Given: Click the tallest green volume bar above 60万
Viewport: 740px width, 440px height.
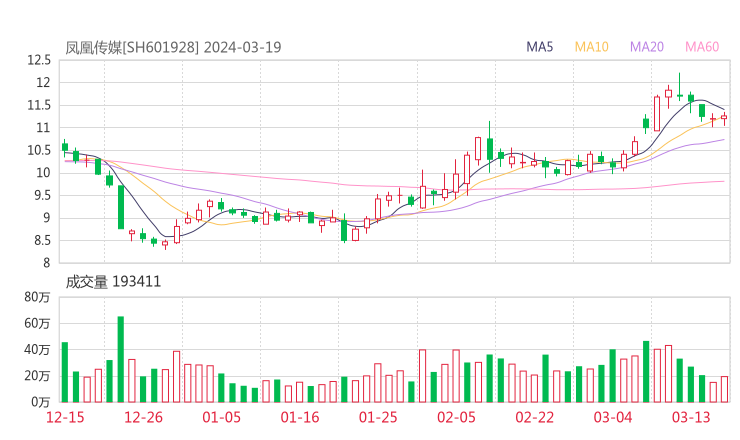Looking at the screenshot, I should point(121,359).
